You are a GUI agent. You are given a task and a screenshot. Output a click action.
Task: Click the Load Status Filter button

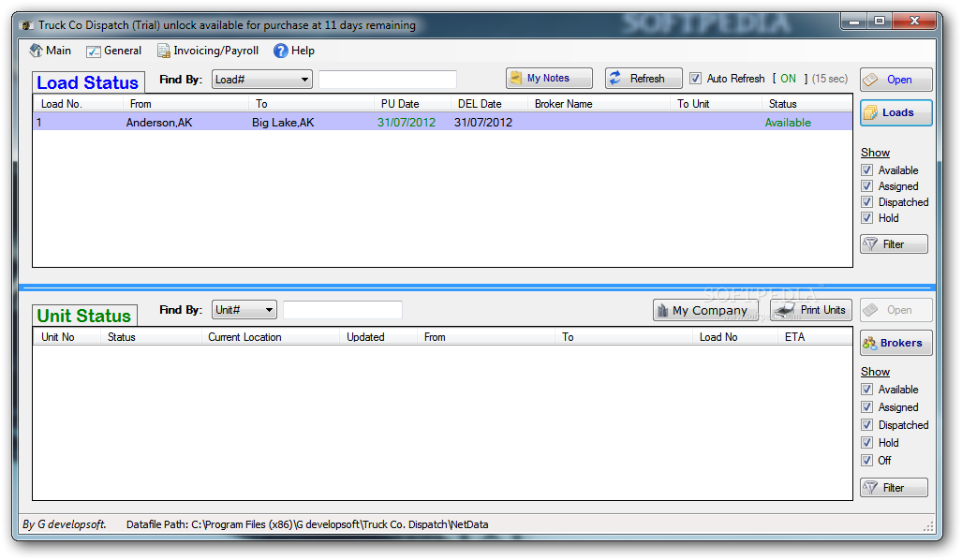coord(894,244)
